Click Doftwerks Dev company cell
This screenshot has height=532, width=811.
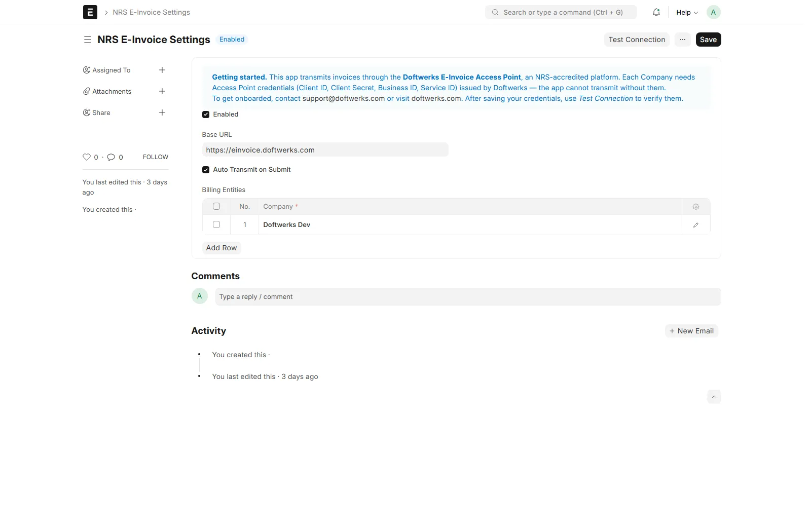point(470,225)
